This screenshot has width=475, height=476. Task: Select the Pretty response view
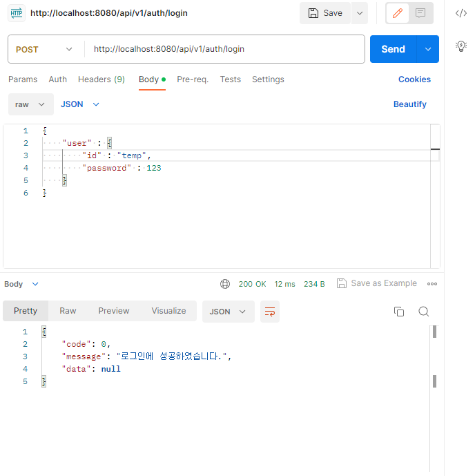click(26, 311)
